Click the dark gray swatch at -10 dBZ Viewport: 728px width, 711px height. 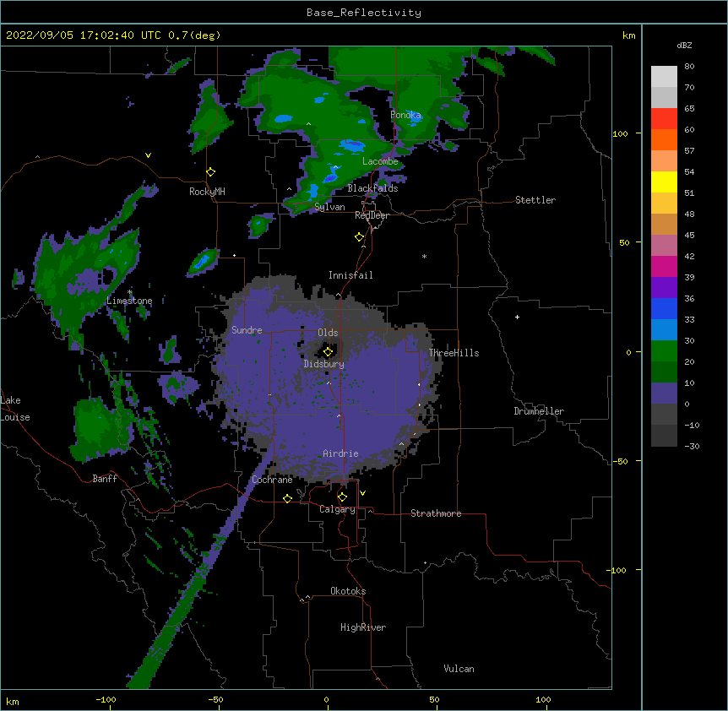(x=664, y=415)
